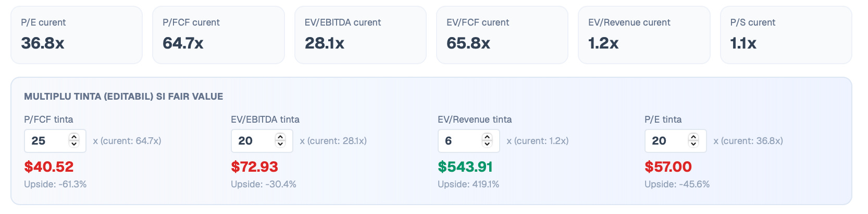The width and height of the screenshot is (868, 214).
Task: Select the EV/Revenue curent 1.2x card
Action: pyautogui.click(x=644, y=35)
